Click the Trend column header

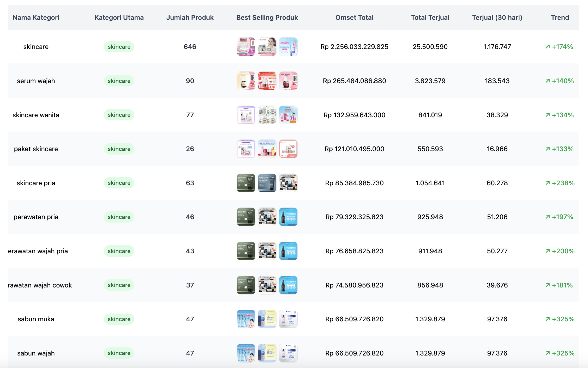point(560,17)
